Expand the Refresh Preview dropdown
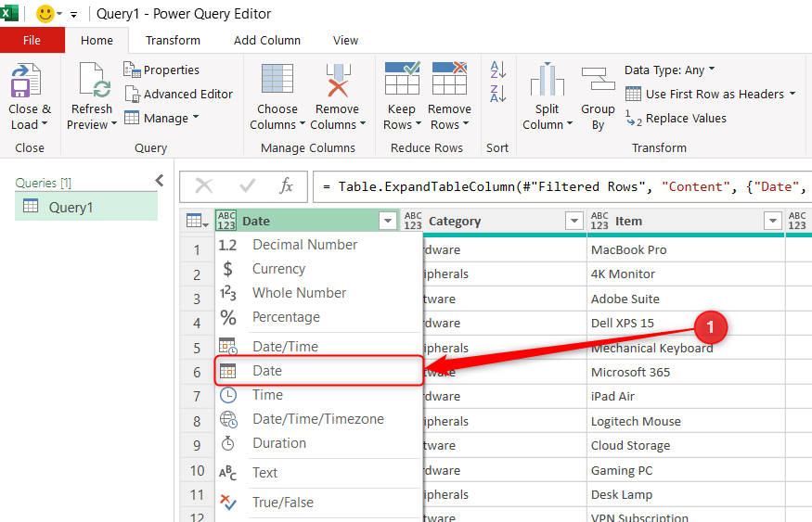The width and height of the screenshot is (812, 522). (x=114, y=123)
